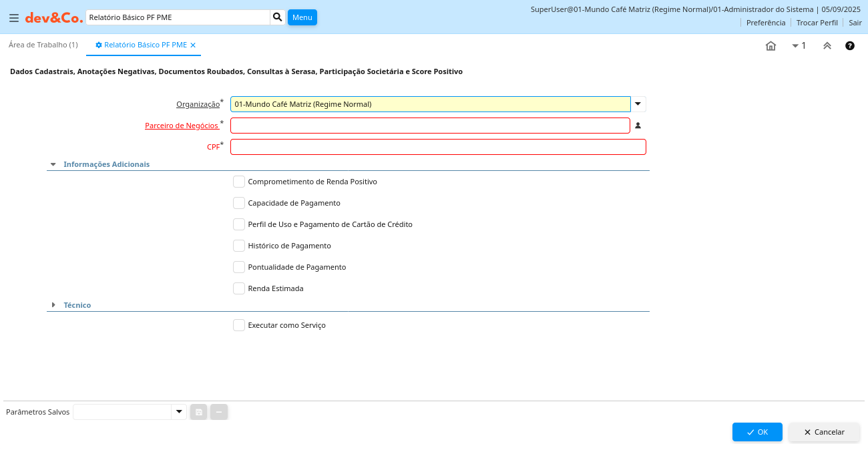Screen dimensions: 868x450
Task: Click the Trocar Perfil link
Action: (x=817, y=23)
